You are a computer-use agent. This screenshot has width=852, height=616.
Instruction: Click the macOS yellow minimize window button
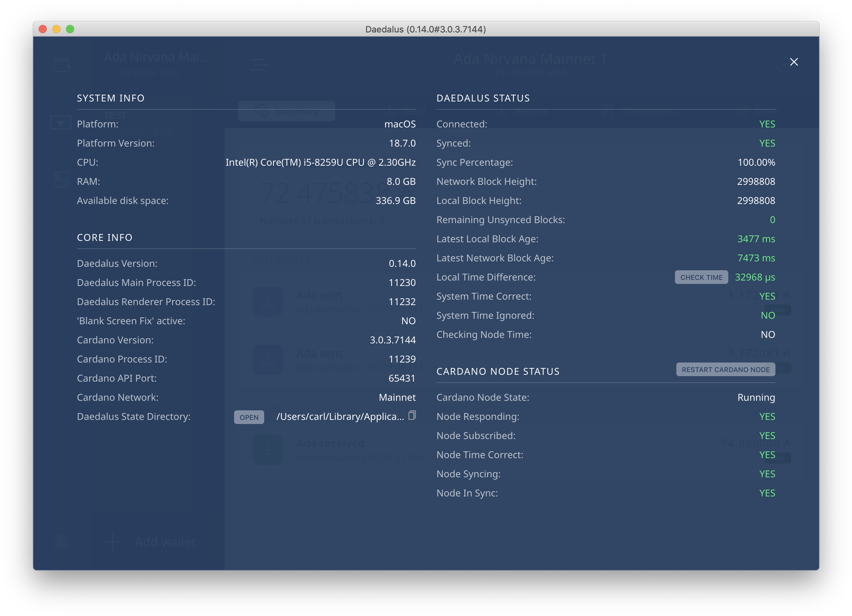point(56,29)
